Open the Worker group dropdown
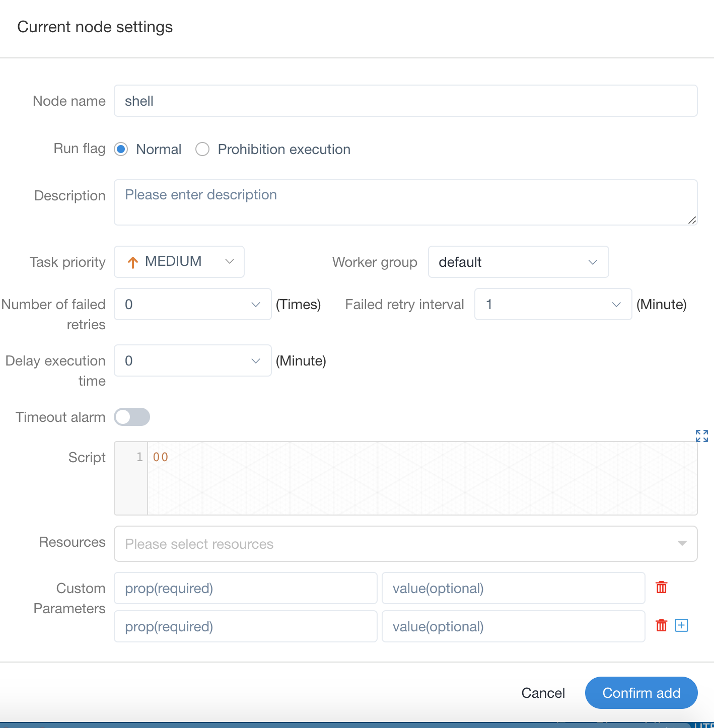 tap(518, 262)
